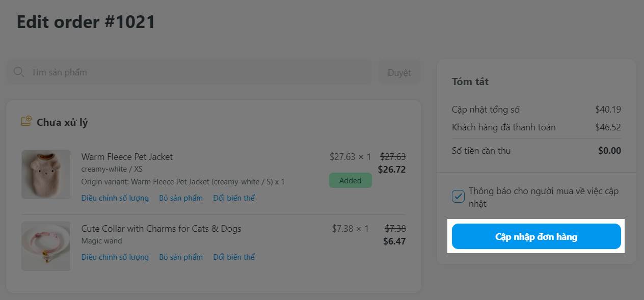Screen dimensions: 644x300
Task: Click the Edit order #1021 heading
Action: click(x=86, y=22)
